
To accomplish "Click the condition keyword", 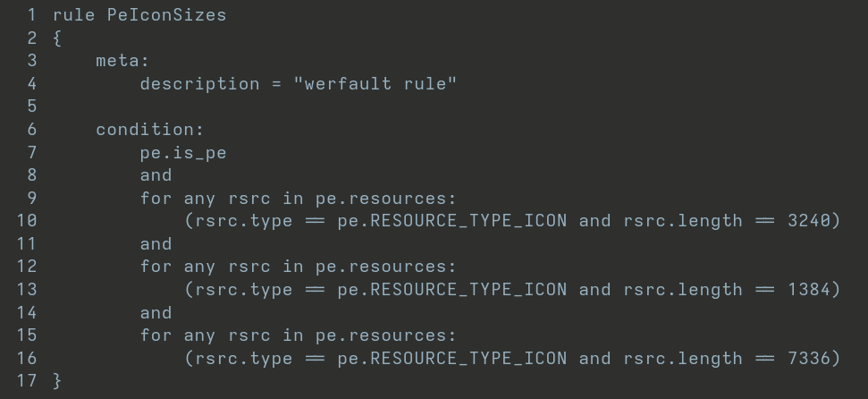I will click(x=149, y=130).
